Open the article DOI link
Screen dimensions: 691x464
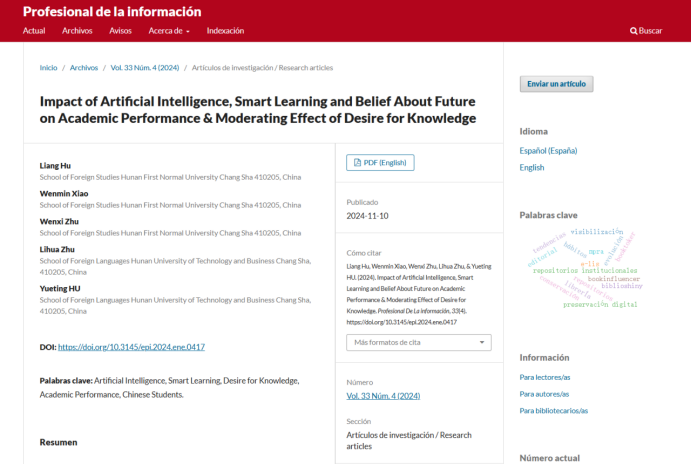[x=132, y=347]
